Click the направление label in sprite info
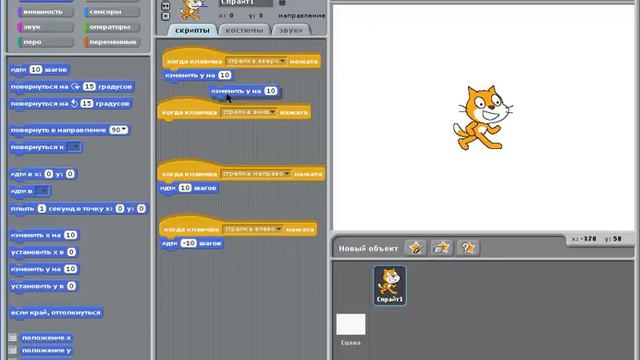The height and width of the screenshot is (360, 640). point(302,16)
